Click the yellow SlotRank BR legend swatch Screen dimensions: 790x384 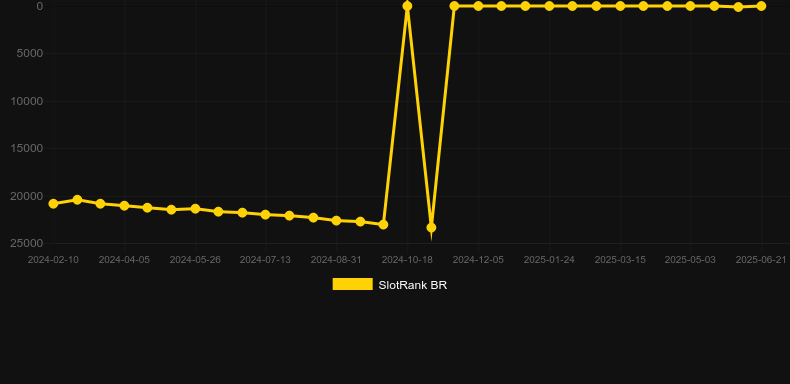353,284
